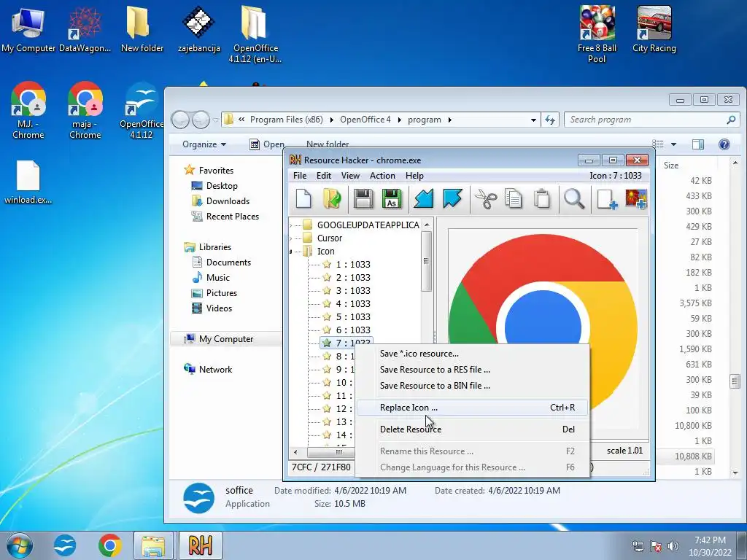Image resolution: width=747 pixels, height=560 pixels.
Task: Open the Edit menu in Resource Hacker
Action: [323, 176]
